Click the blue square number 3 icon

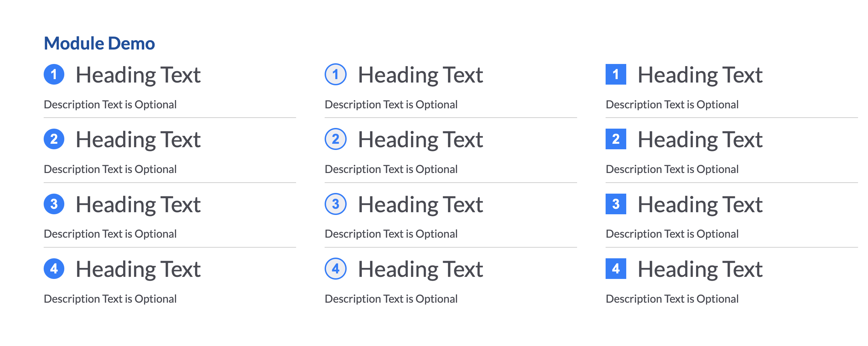[x=616, y=204]
